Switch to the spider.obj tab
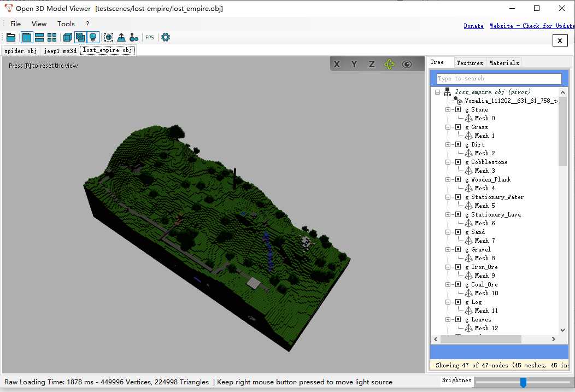 tap(21, 51)
